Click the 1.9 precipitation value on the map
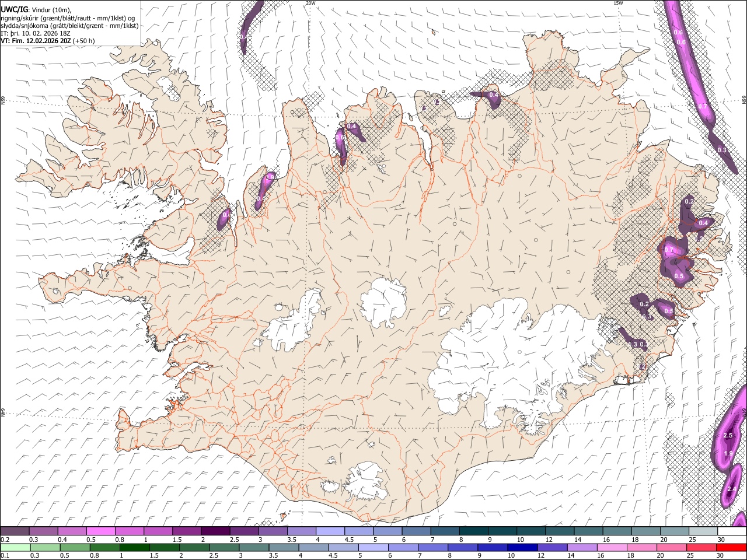 tap(728, 453)
